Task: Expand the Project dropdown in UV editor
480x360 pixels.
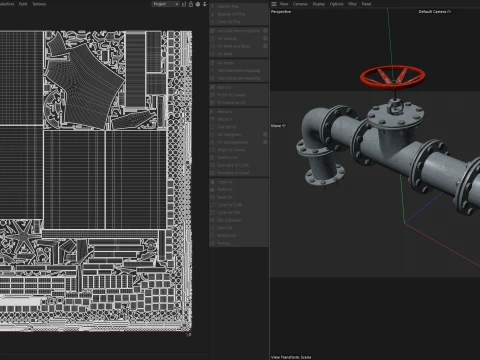Action: pyautogui.click(x=165, y=4)
